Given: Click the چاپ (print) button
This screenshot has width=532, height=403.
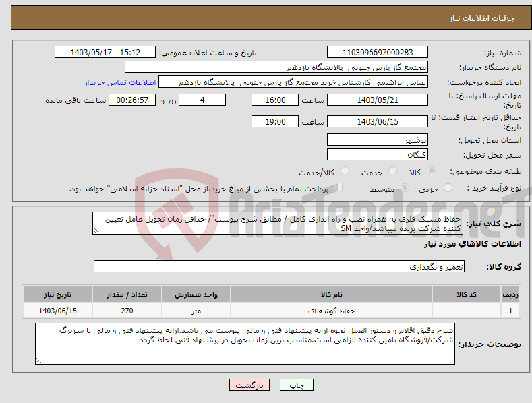Looking at the screenshot, I should 296,385.
